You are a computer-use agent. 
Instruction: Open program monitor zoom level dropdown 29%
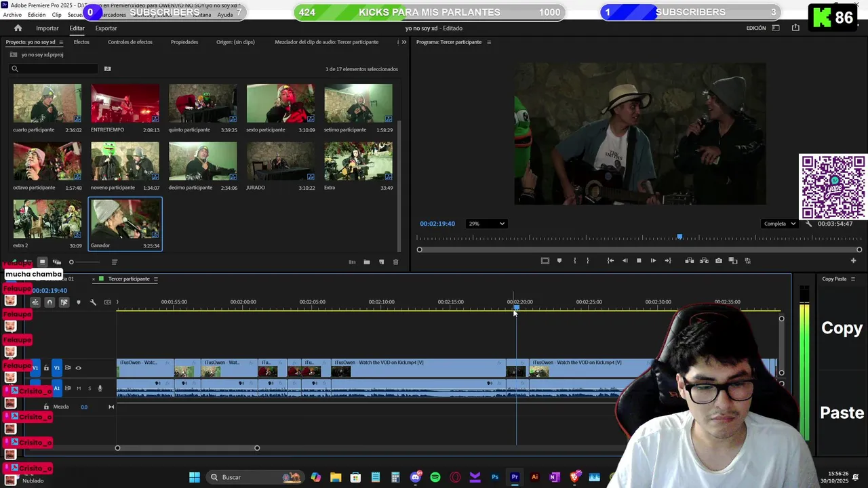click(x=486, y=224)
